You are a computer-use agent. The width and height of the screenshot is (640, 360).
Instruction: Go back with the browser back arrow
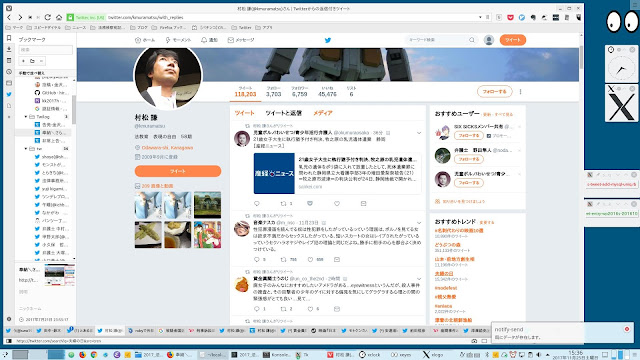9,18
